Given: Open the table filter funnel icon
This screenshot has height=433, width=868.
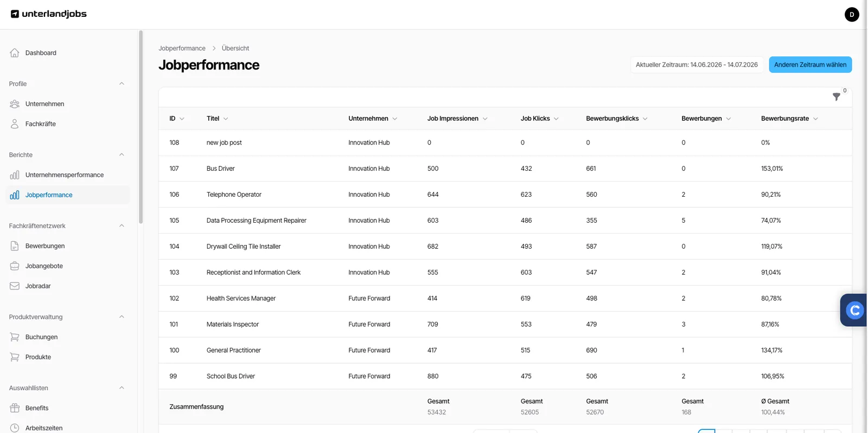Looking at the screenshot, I should point(836,96).
